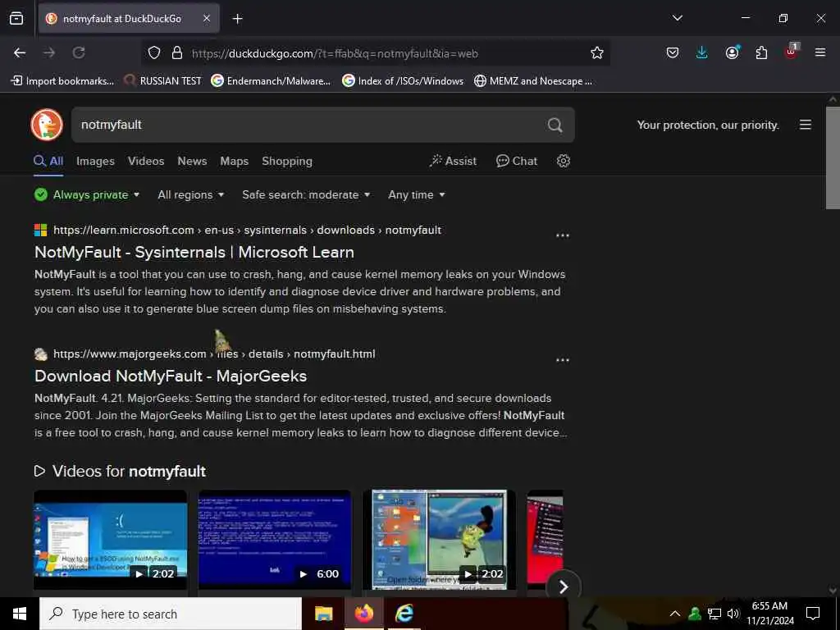Open the Firefox downloads panel
Image resolution: width=840 pixels, height=630 pixels.
coord(702,52)
